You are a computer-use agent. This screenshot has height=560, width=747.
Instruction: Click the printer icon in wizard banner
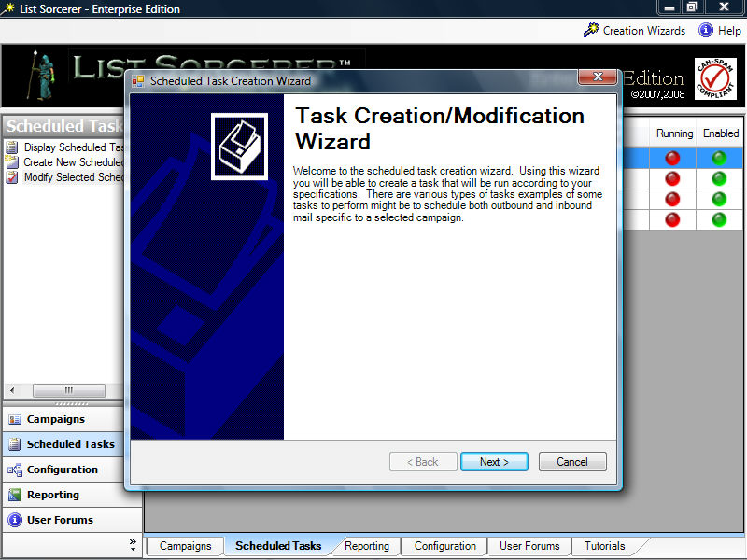pyautogui.click(x=239, y=146)
